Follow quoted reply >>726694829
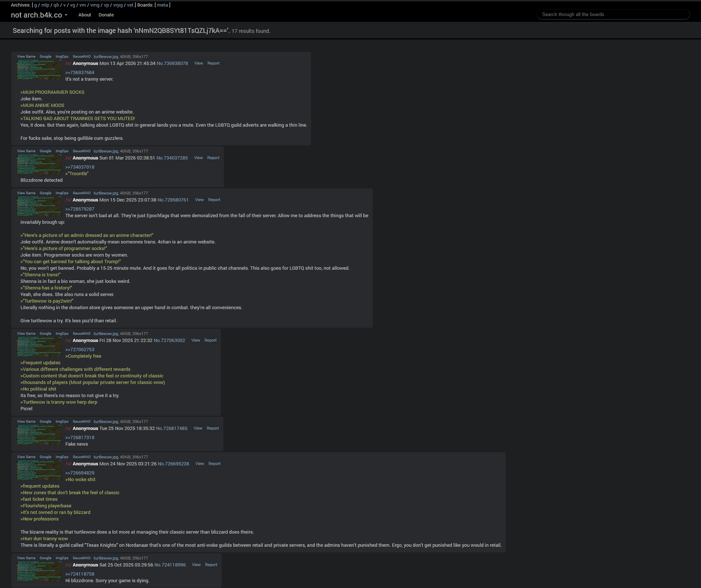Image resolution: width=701 pixels, height=588 pixels. (80, 473)
